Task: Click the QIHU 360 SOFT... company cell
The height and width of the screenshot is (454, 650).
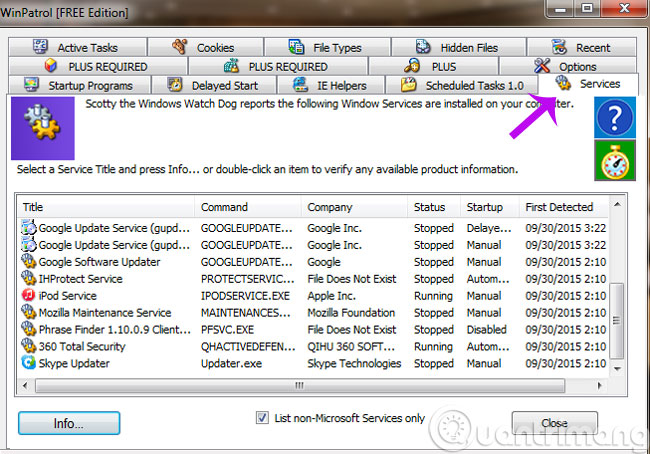Action: click(x=351, y=346)
